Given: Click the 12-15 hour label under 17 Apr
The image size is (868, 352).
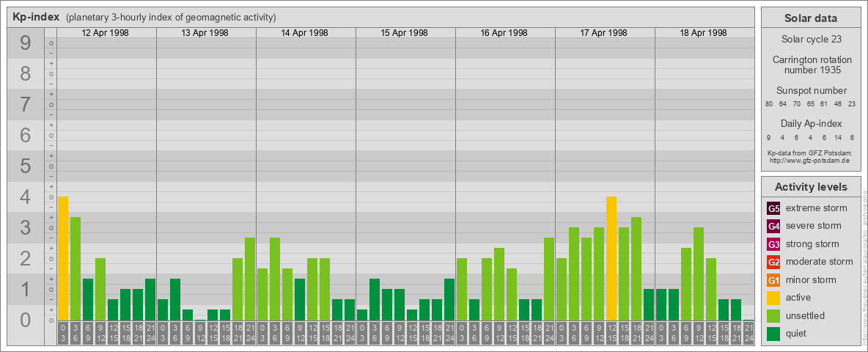Looking at the screenshot, I should coord(611,334).
